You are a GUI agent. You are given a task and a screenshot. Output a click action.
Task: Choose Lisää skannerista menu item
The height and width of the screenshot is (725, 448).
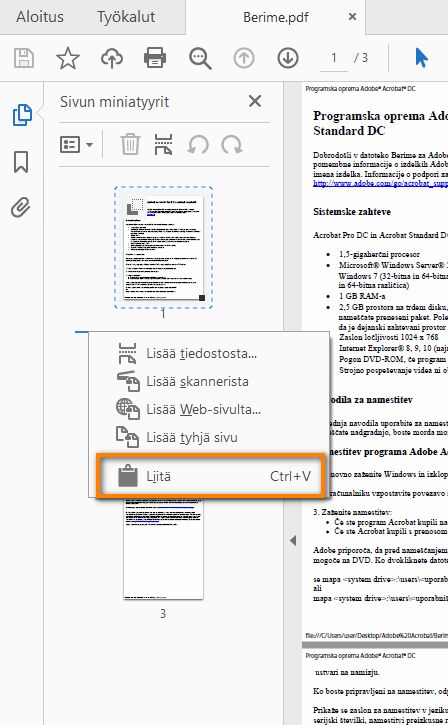pos(209,381)
